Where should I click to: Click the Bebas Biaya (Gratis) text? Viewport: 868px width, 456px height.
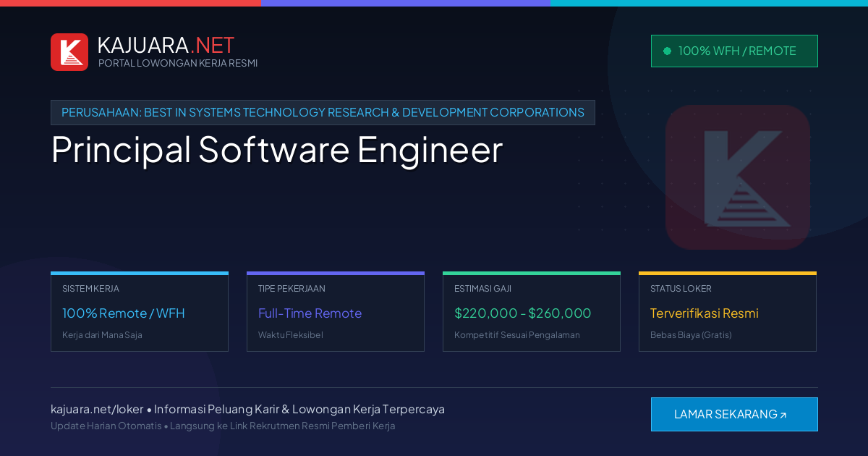tap(691, 335)
